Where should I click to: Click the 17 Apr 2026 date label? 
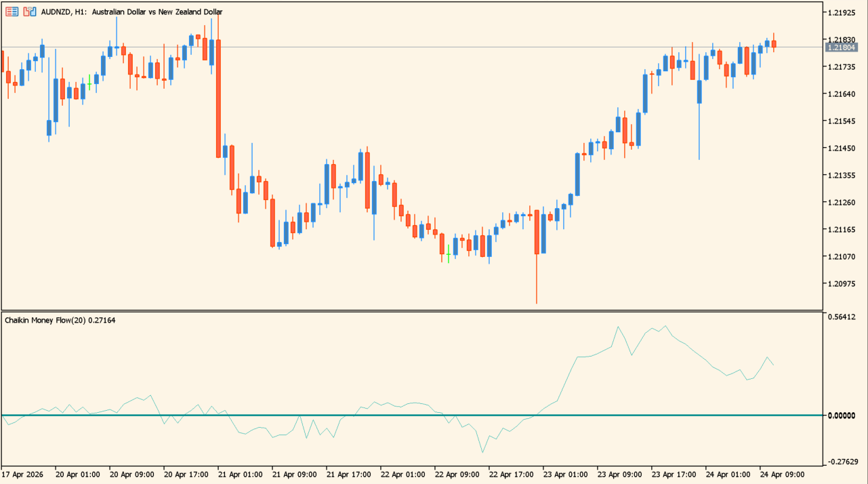[22, 475]
